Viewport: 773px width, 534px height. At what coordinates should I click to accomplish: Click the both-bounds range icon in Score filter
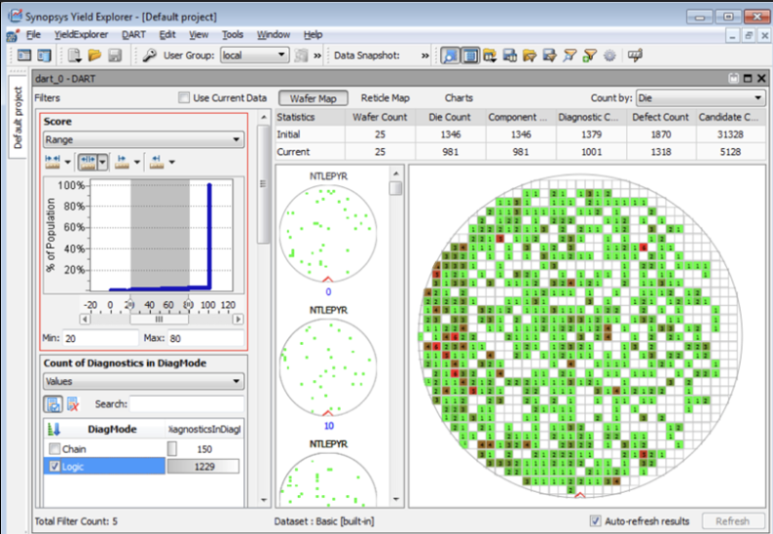tap(52, 162)
